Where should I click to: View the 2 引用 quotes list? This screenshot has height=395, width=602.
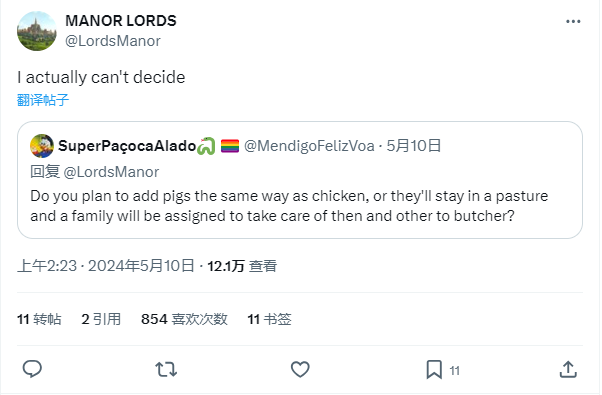coord(101,319)
